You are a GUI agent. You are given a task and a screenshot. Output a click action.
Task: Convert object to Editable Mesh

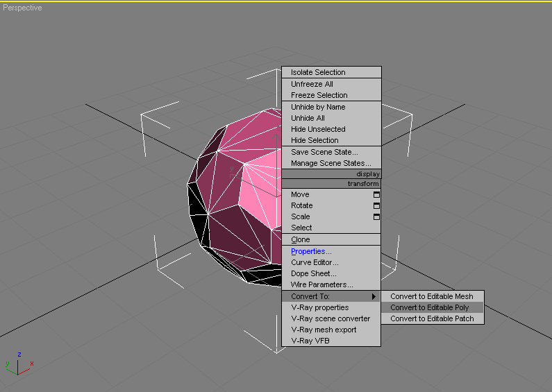click(433, 297)
